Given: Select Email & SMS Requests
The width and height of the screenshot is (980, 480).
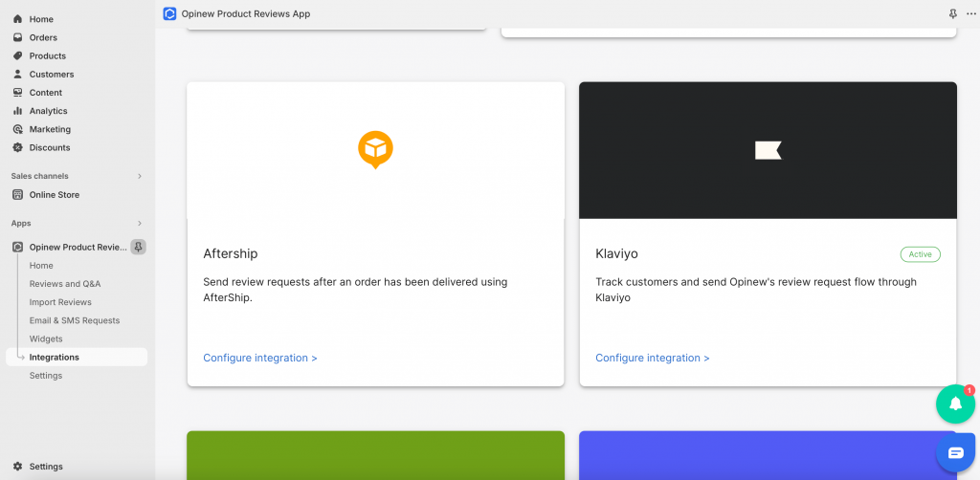Looking at the screenshot, I should 75,320.
